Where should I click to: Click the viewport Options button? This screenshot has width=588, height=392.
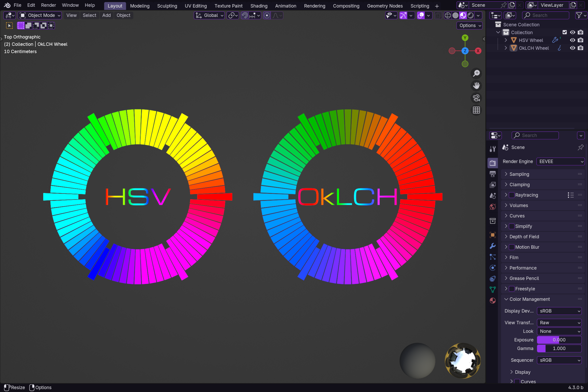(x=470, y=26)
